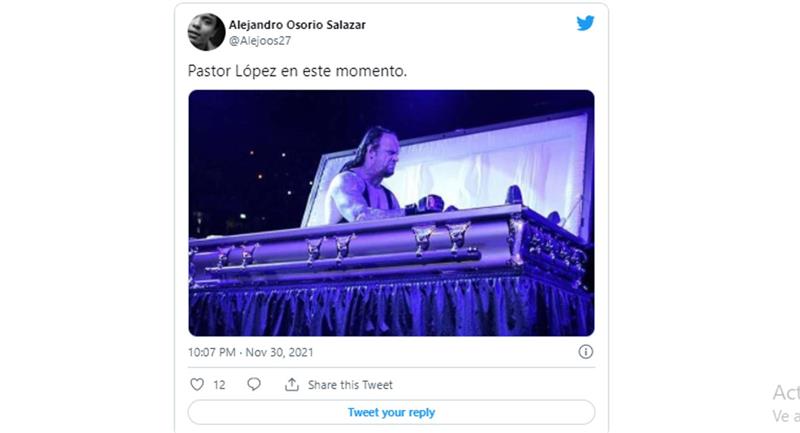Open Alejandro Osorio Salazar's profile avatar

(207, 32)
